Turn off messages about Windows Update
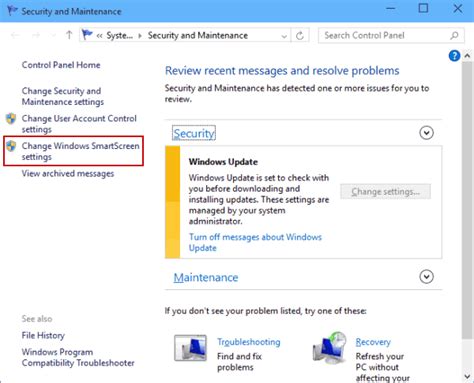The height and width of the screenshot is (383, 474). click(255, 242)
